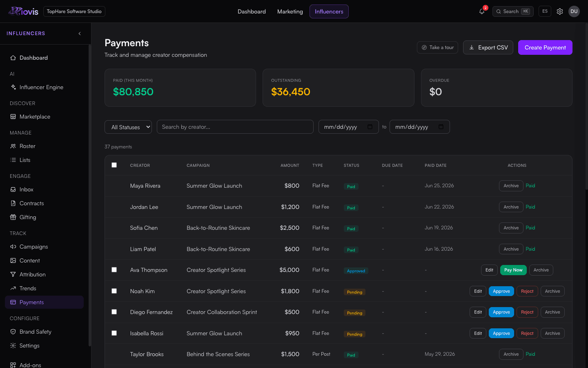
Task: Click the Inbox tray icon
Action: click(x=13, y=189)
